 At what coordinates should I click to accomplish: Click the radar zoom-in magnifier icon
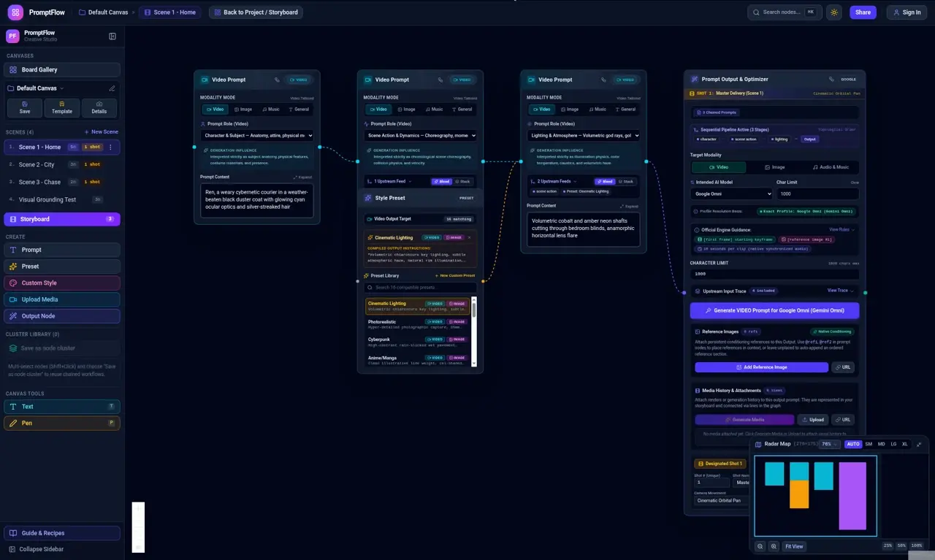click(774, 546)
